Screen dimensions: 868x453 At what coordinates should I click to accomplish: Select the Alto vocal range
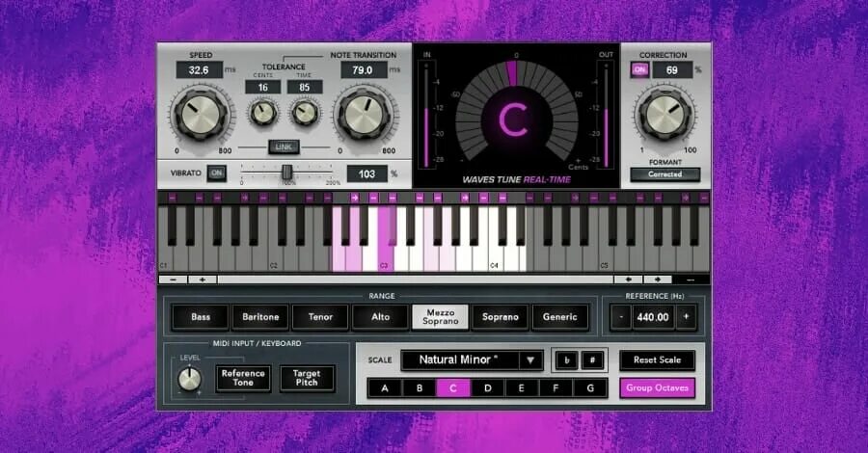click(380, 317)
